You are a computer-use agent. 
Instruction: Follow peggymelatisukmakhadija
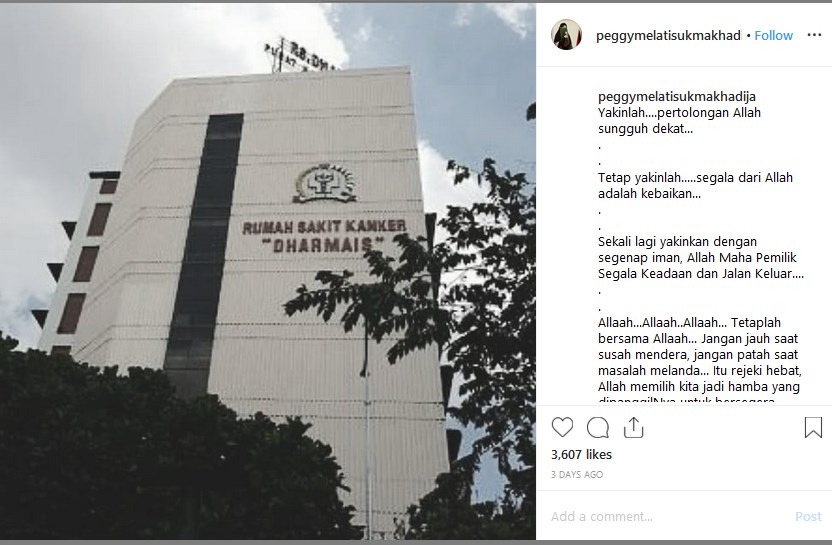click(774, 36)
